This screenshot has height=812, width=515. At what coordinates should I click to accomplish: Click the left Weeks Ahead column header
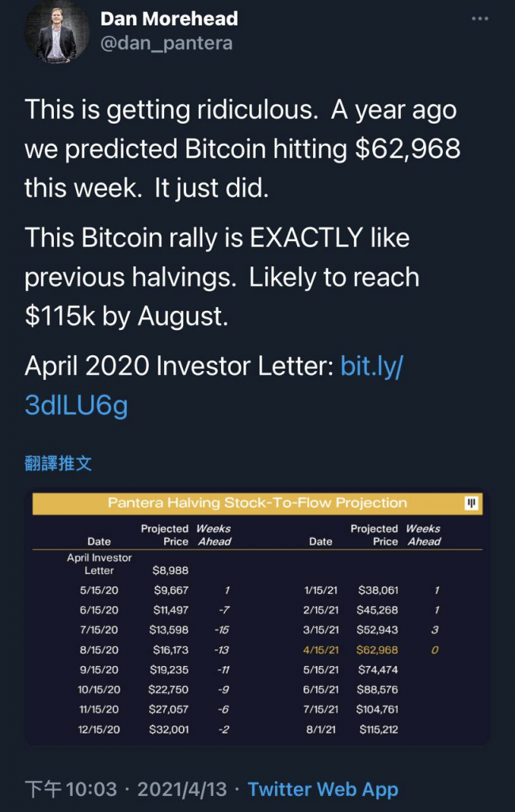(214, 535)
